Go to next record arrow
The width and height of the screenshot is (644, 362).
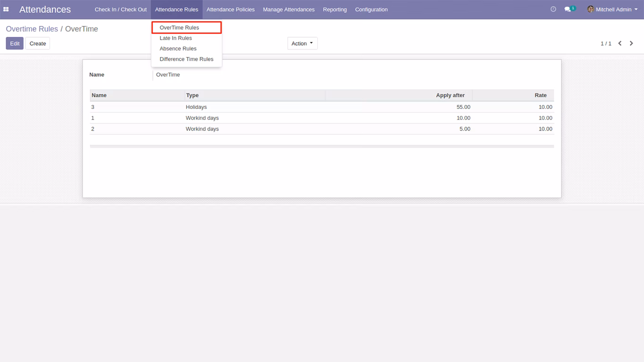point(631,43)
